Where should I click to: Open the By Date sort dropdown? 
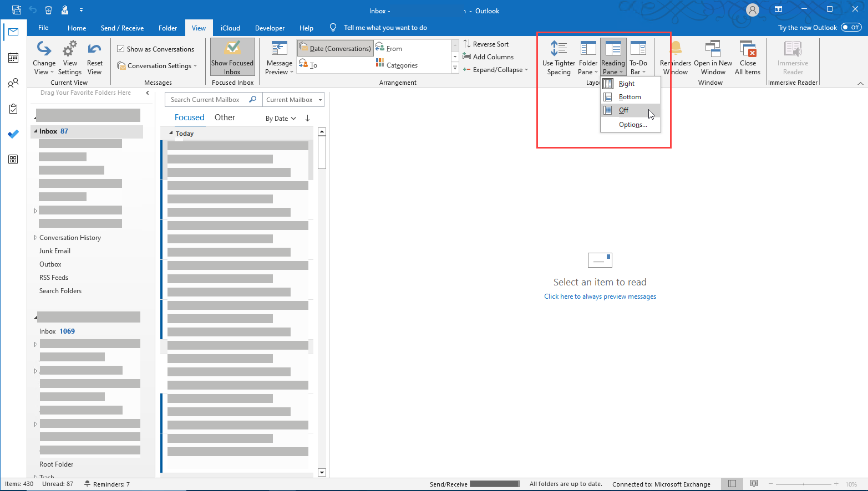coord(281,117)
